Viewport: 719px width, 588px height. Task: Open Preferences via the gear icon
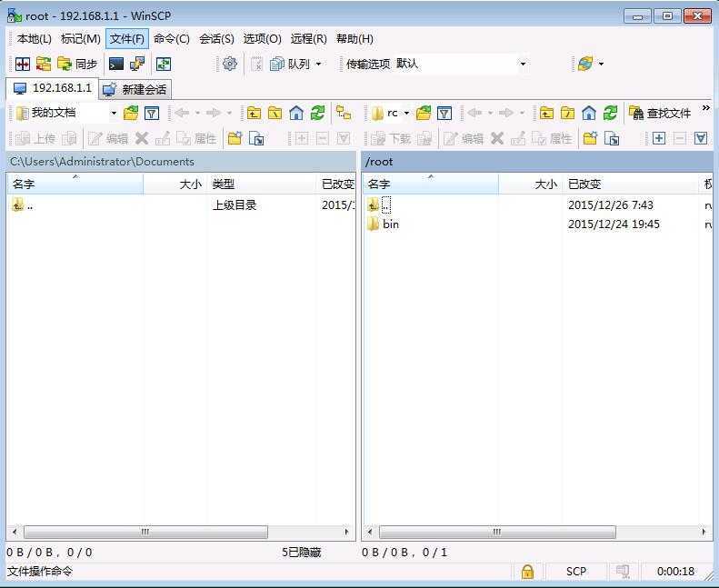coord(229,64)
